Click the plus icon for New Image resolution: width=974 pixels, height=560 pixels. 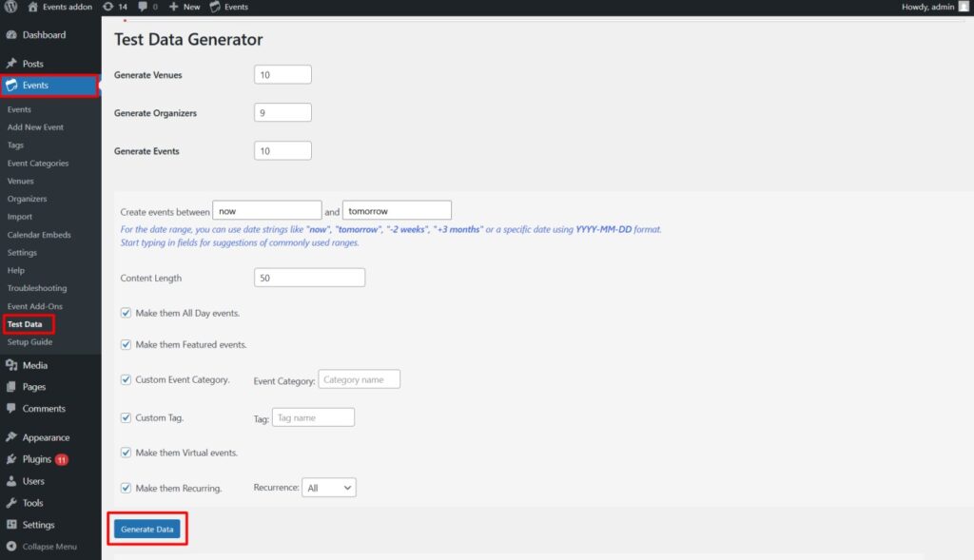click(173, 7)
